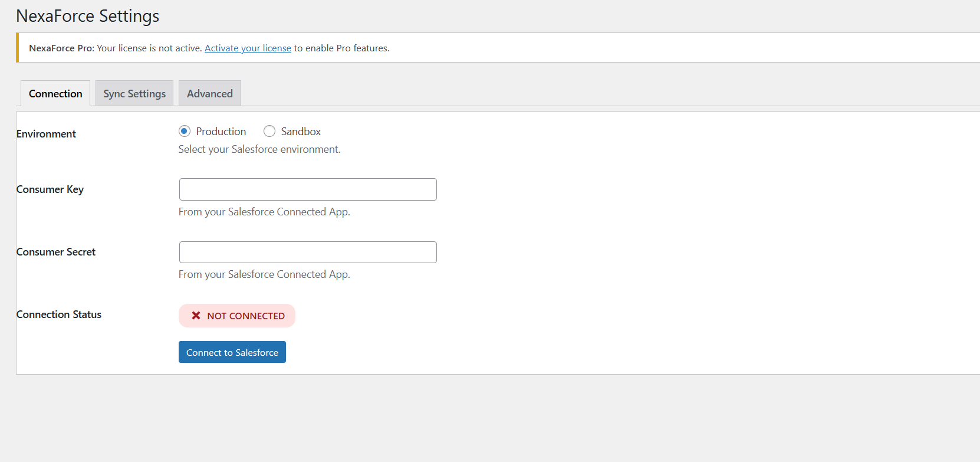Image resolution: width=980 pixels, height=462 pixels.
Task: Click the Connection Status label
Action: pos(59,314)
